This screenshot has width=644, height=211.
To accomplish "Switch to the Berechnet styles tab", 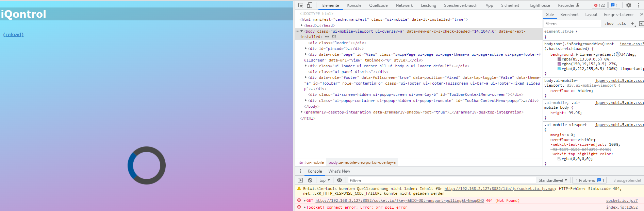I will (569, 15).
